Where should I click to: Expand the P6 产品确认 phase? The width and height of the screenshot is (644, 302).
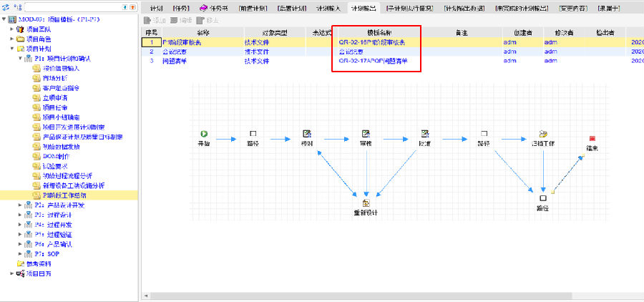[20, 244]
